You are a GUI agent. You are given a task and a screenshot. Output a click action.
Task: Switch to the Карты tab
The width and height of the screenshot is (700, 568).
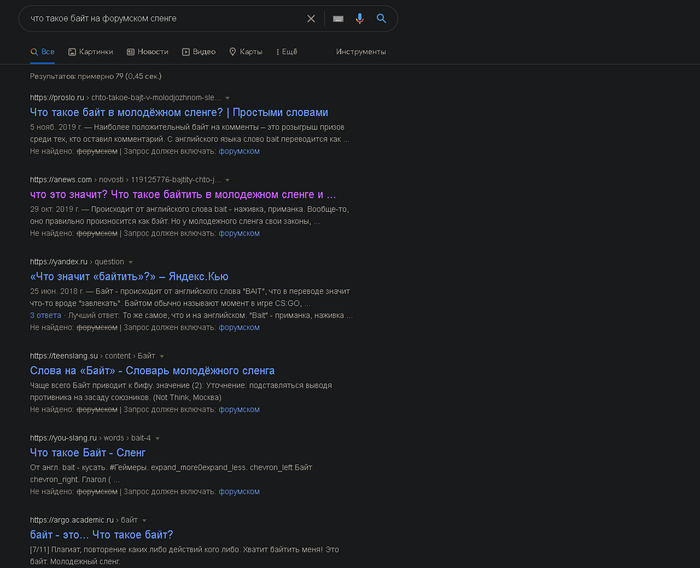(246, 52)
